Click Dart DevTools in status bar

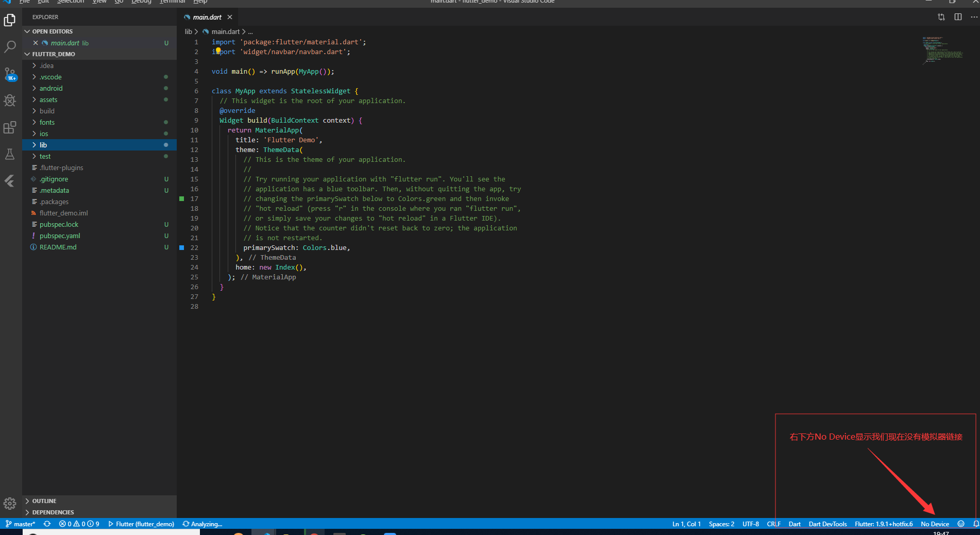pos(827,524)
